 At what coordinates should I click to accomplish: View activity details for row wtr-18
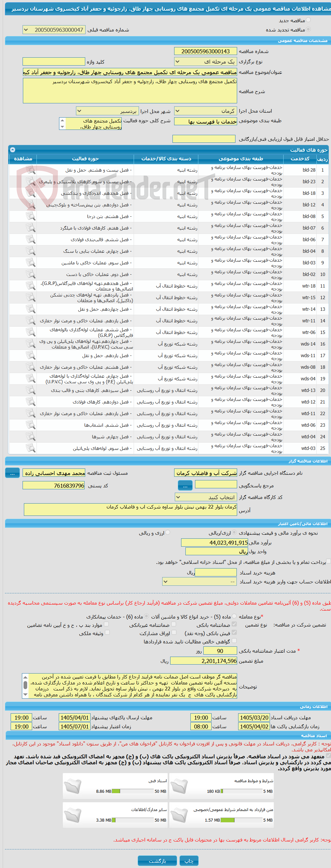(x=31, y=286)
